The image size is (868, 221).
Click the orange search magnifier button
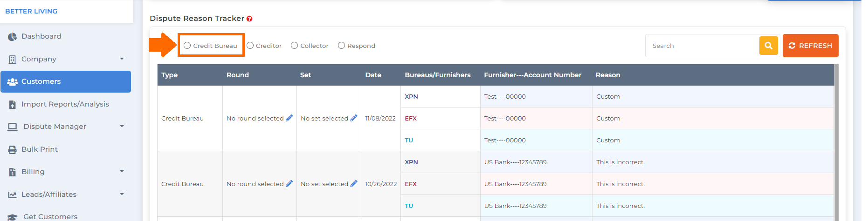(769, 46)
